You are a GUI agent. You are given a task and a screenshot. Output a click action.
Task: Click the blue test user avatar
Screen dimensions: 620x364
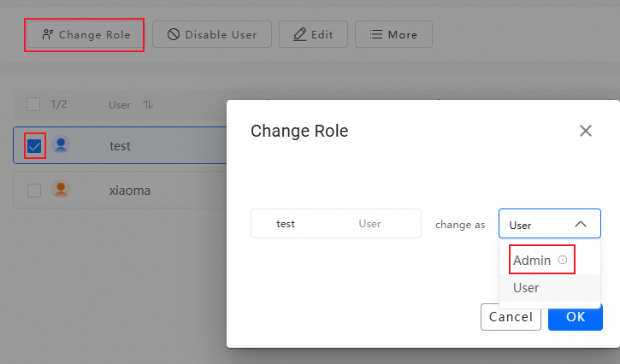point(61,145)
